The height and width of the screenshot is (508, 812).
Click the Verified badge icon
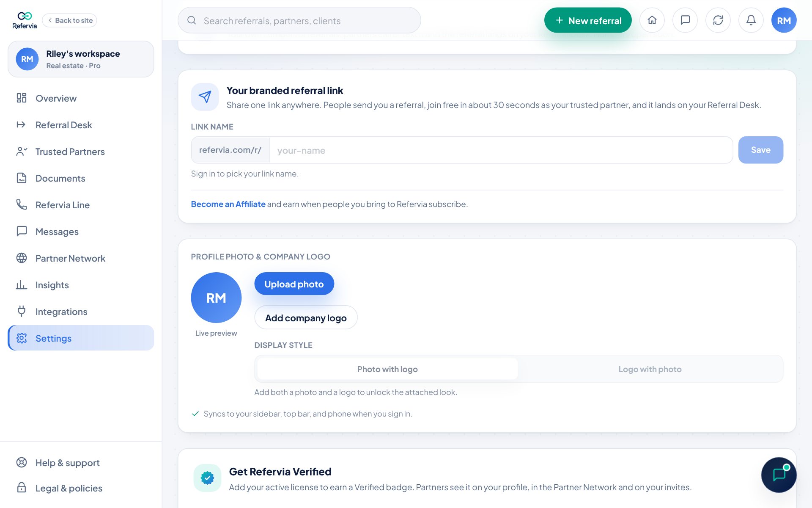(x=207, y=478)
